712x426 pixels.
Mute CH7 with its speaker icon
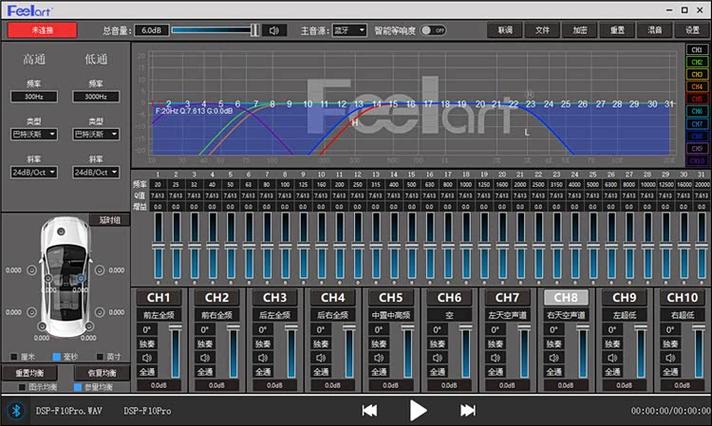point(495,358)
